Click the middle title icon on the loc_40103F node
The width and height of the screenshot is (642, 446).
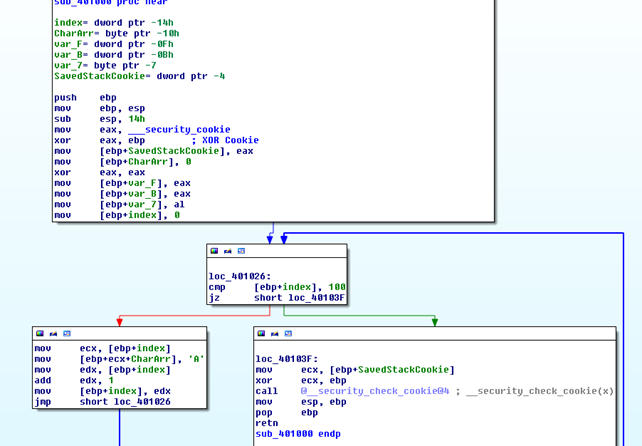click(x=274, y=333)
